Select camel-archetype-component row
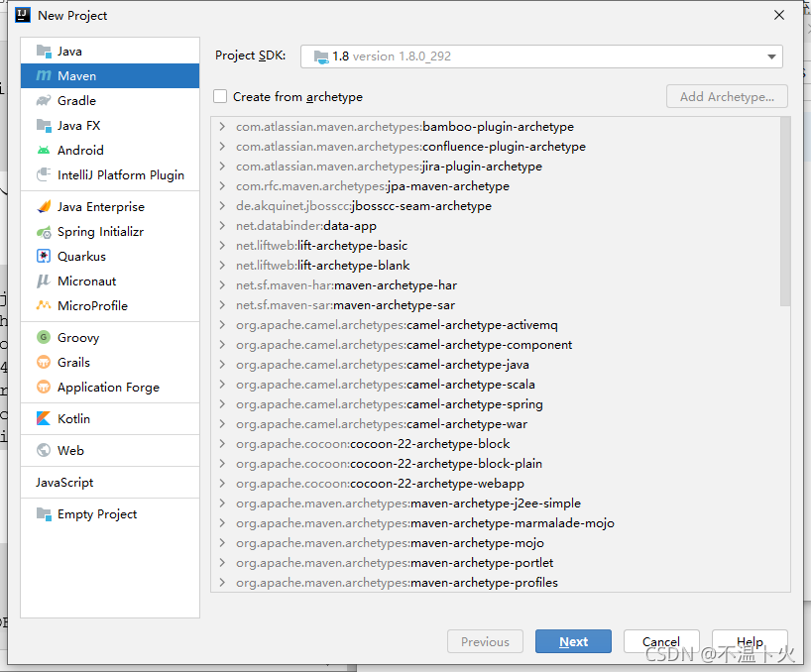This screenshot has width=811, height=672. coord(496,345)
